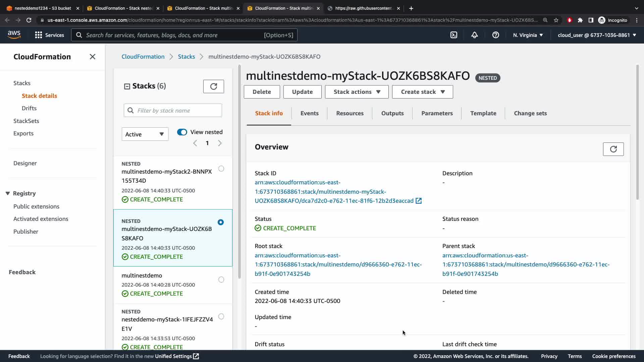Screen dimensions: 644x362
Task: Close the CloudFormation side navigation
Action: pos(93,57)
